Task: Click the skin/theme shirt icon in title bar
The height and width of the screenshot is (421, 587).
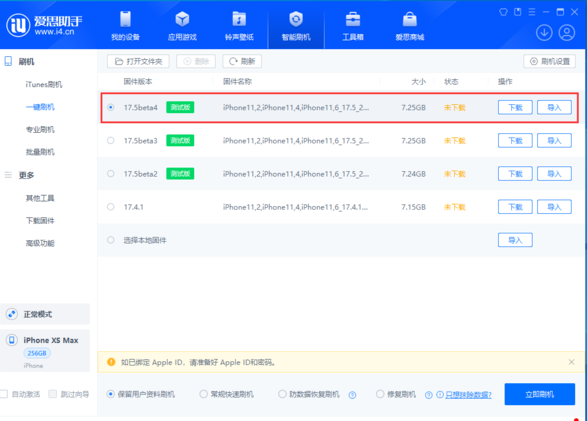Action: [x=503, y=12]
